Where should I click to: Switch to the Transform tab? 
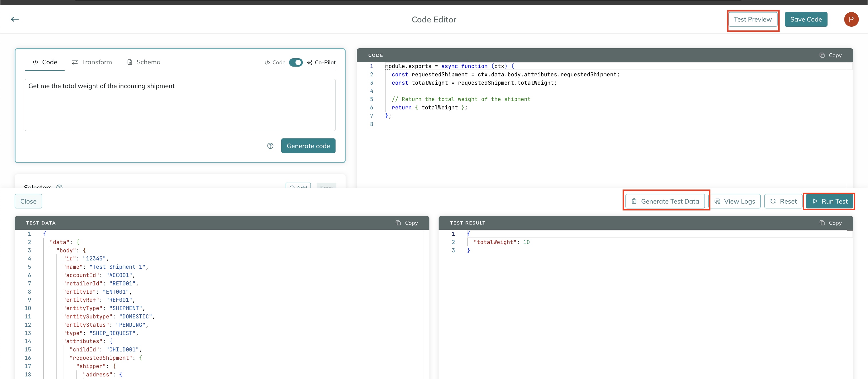coord(92,62)
